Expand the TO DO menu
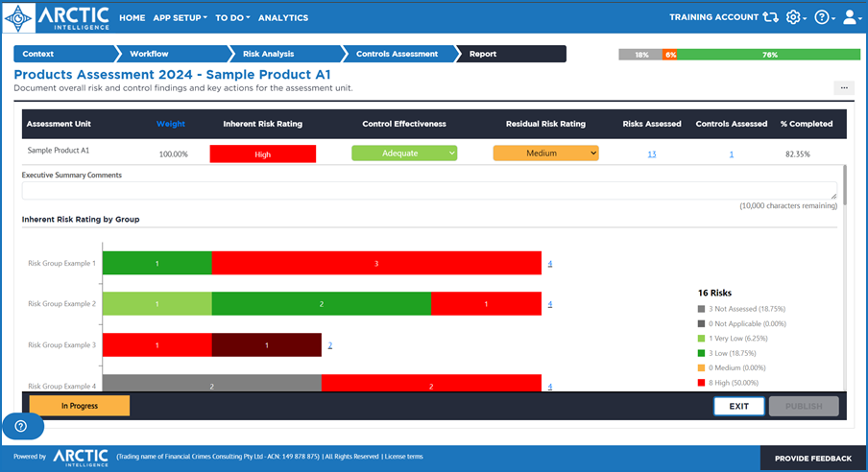The width and height of the screenshot is (868, 472). pos(232,17)
